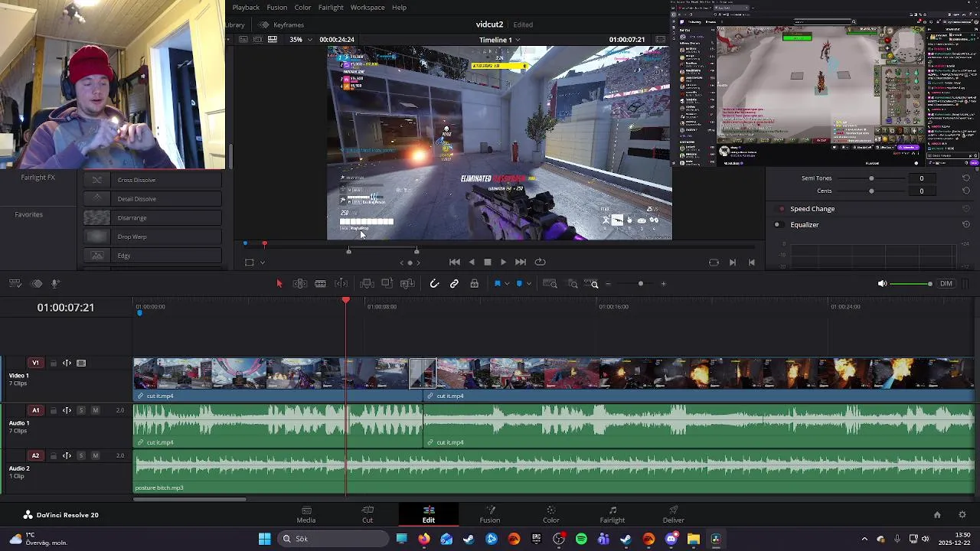
Task: Click the Insert Clip toolbar icon
Action: pyautogui.click(x=367, y=284)
